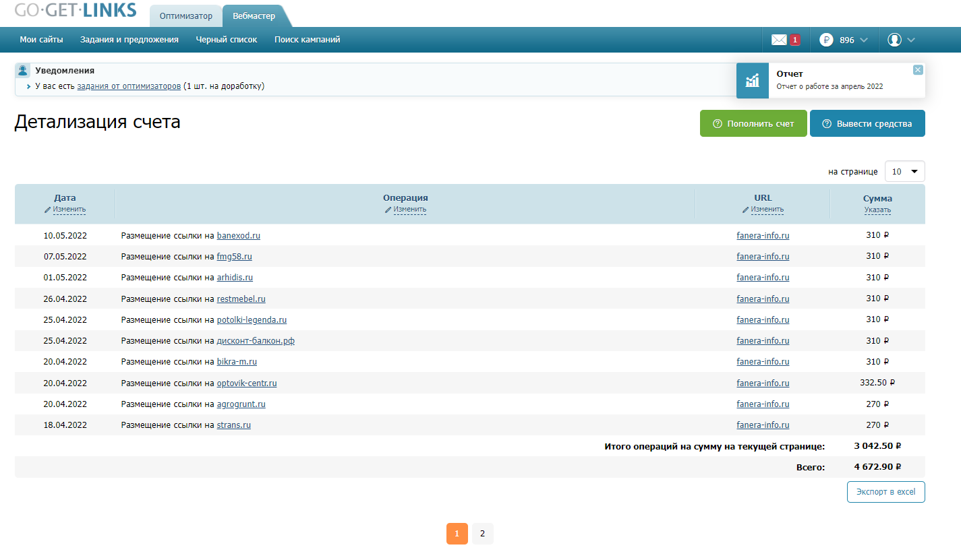Click Изменить under the Операция column
This screenshot has height=560, width=961.
click(x=410, y=210)
